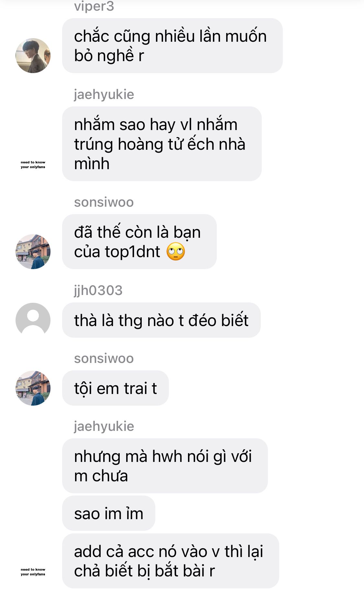Select the 'nhưng mà hwh nói gì' message
Screen dimensions: 364x590
point(165,466)
